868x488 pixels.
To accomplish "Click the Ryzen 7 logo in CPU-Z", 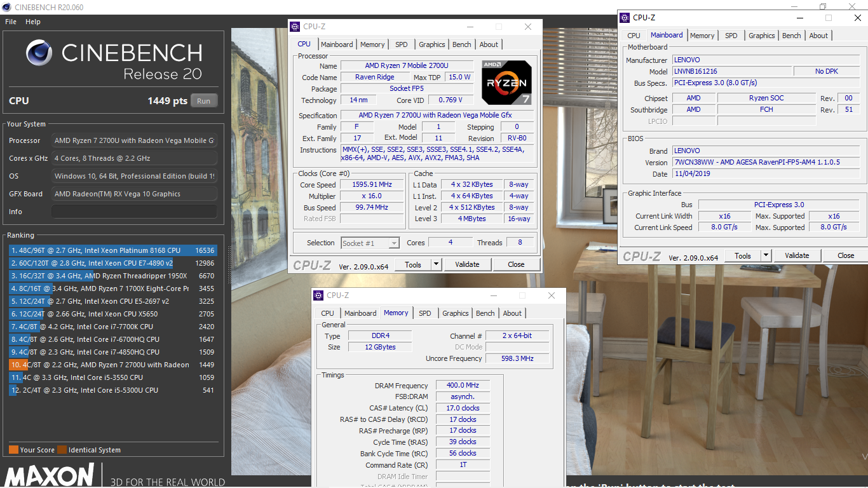I will (x=506, y=83).
